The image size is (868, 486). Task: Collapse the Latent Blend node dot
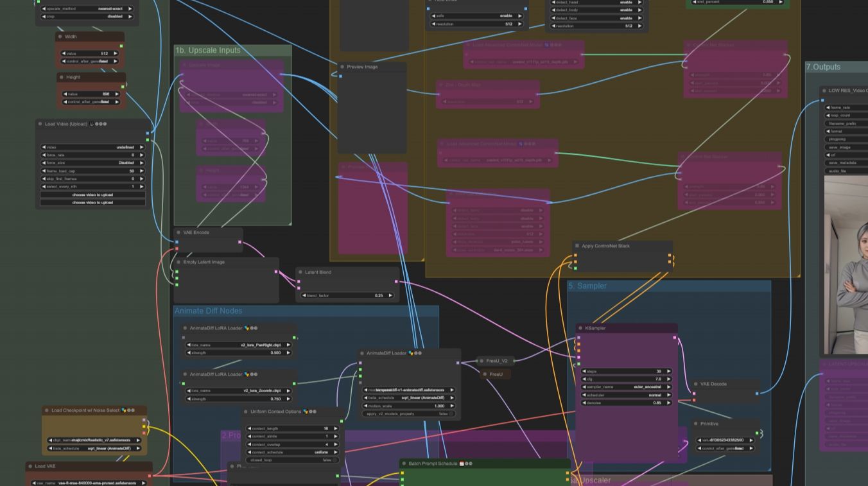pyautogui.click(x=300, y=272)
